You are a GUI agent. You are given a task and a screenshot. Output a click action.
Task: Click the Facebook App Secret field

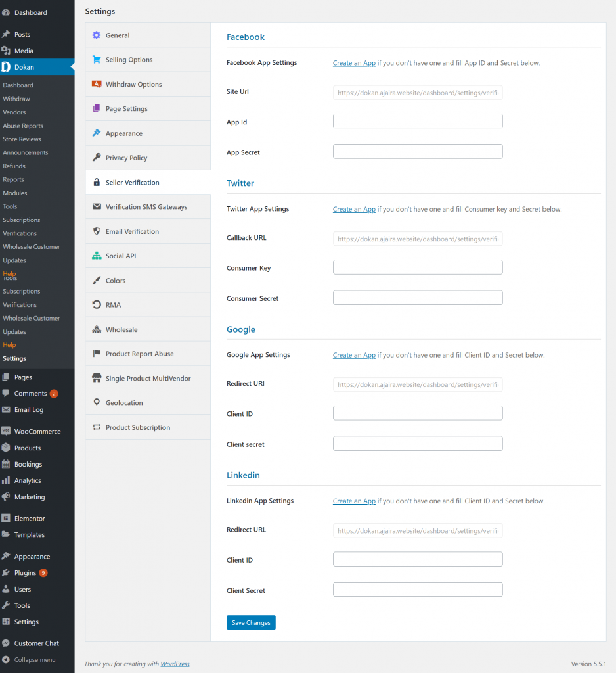(418, 152)
